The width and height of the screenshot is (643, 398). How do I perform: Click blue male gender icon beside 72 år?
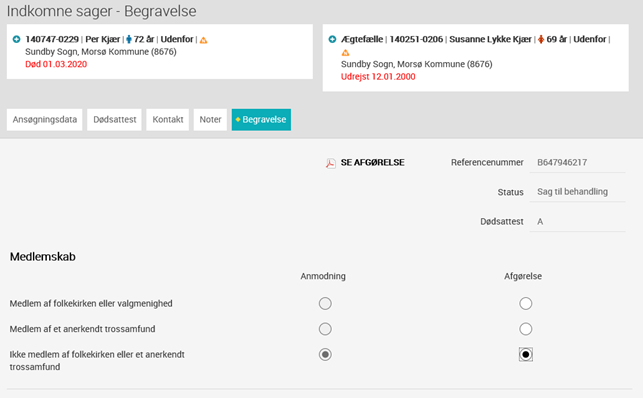[x=129, y=39]
